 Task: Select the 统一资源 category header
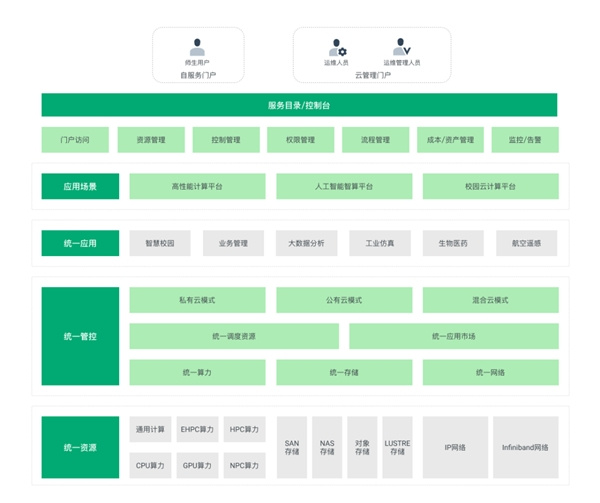pyautogui.click(x=80, y=447)
